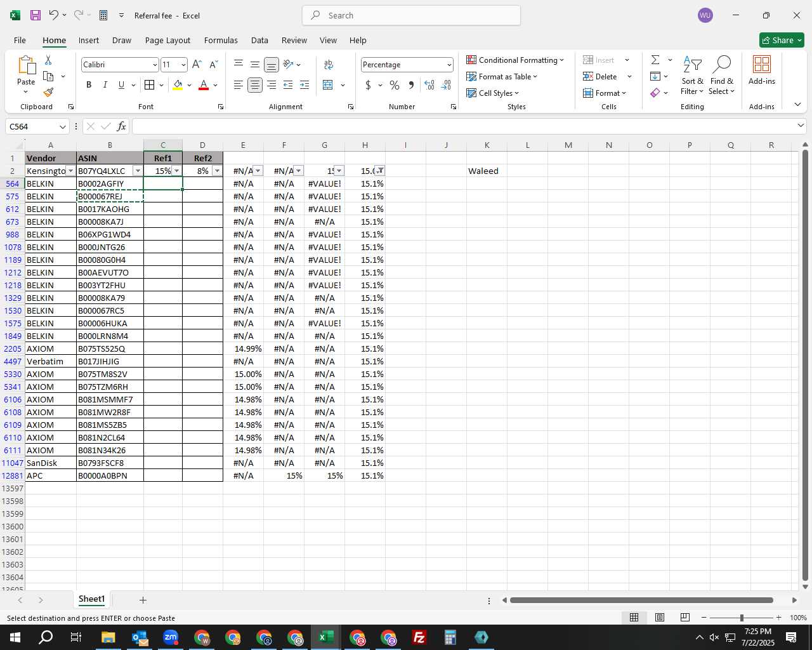
Task: Click the Insert Function fx icon
Action: point(122,126)
